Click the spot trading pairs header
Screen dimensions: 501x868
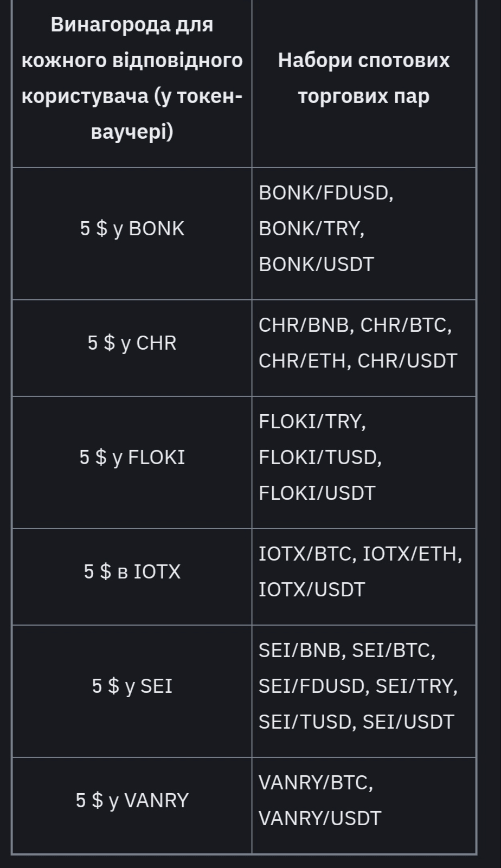(363, 78)
